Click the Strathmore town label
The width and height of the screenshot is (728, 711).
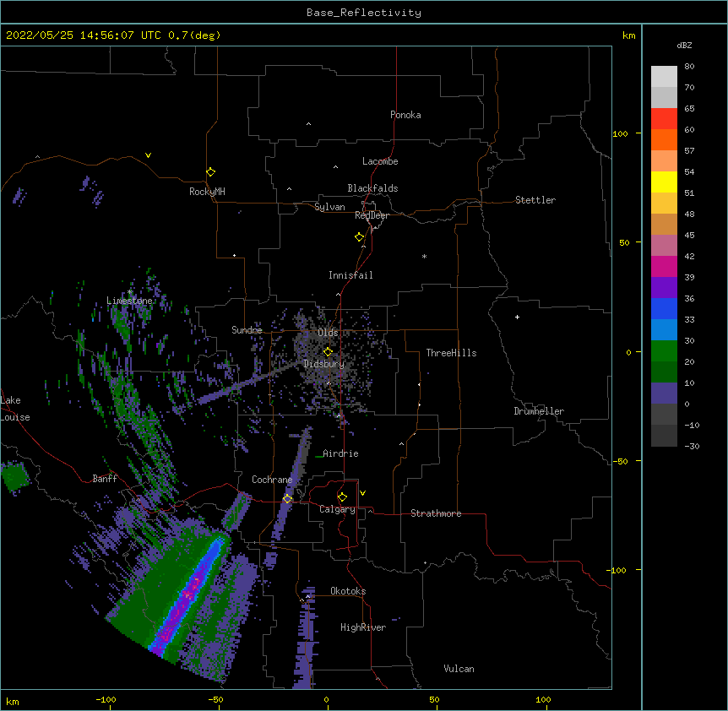tap(436, 513)
